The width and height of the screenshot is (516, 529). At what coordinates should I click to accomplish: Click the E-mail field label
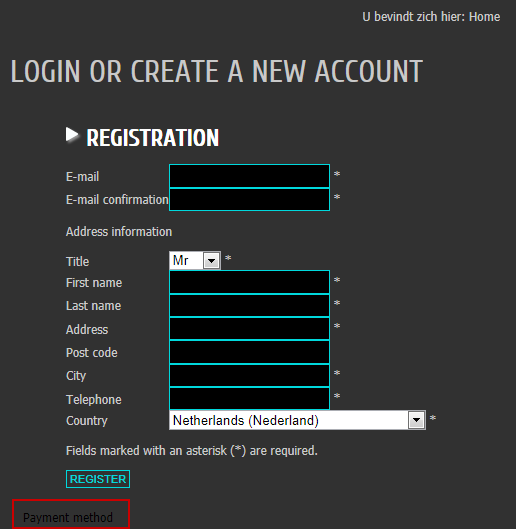82,176
